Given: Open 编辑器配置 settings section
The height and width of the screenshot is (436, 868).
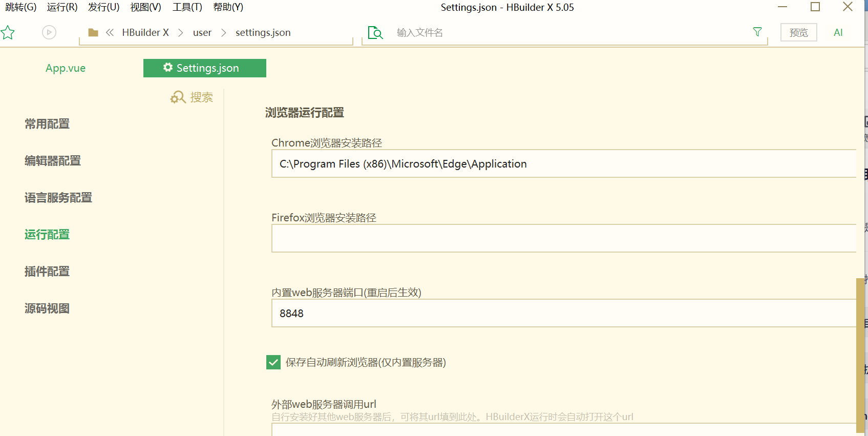Looking at the screenshot, I should 53,161.
